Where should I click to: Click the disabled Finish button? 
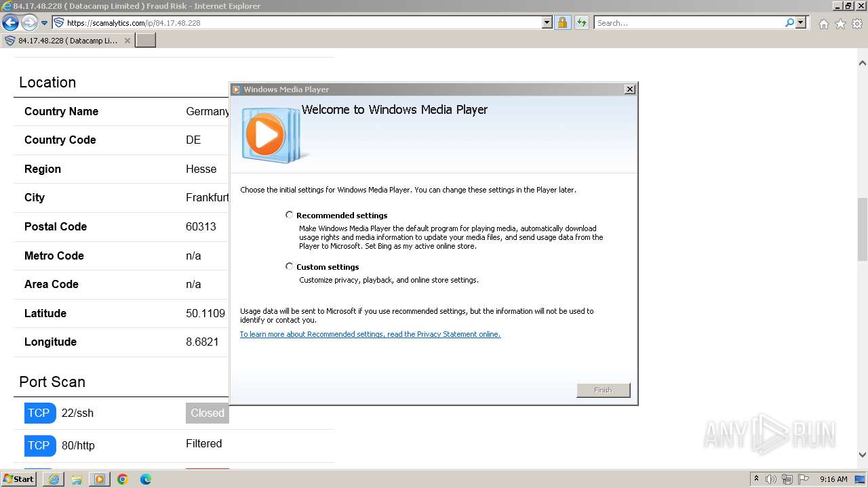[603, 390]
